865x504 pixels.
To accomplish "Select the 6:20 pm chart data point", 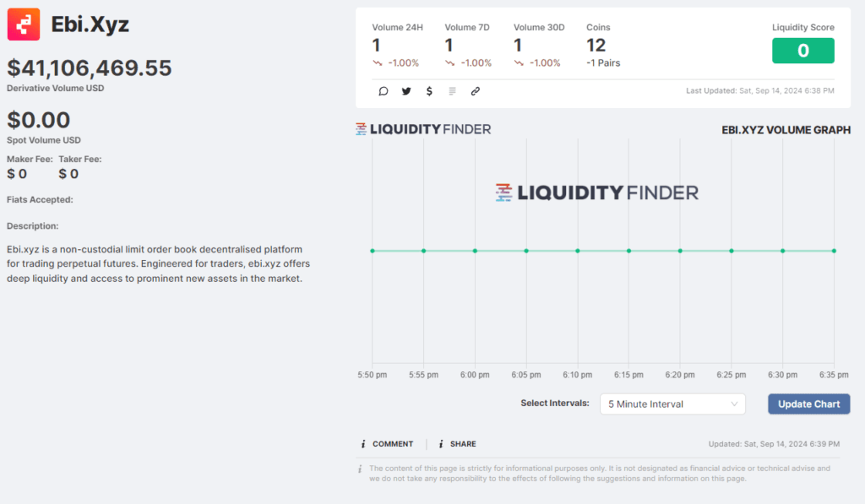I will (x=680, y=251).
